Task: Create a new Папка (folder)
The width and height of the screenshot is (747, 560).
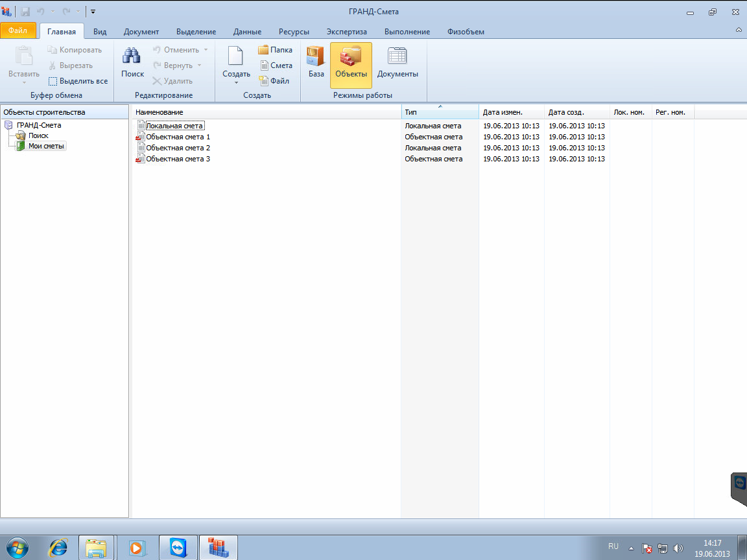Action: [275, 50]
